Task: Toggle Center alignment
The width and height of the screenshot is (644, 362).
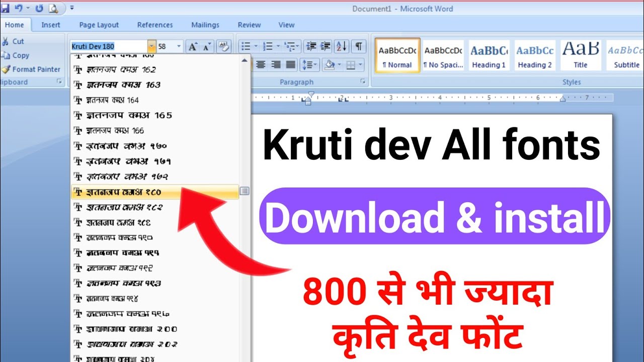Action: click(261, 64)
